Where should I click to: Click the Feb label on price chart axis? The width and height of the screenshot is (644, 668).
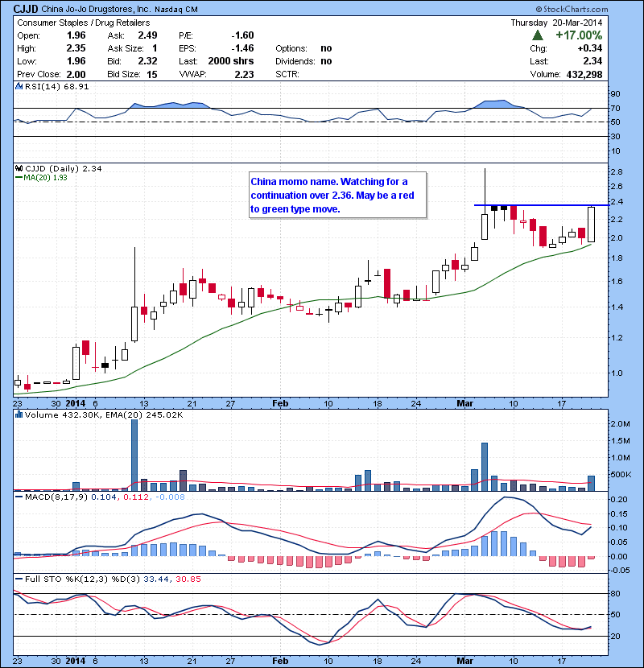coord(280,403)
